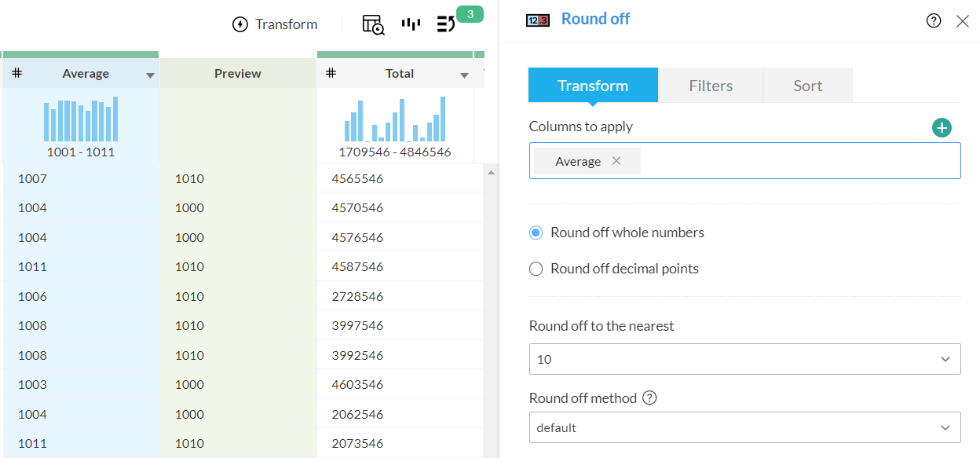
Task: Click inside the Columns to apply field
Action: (793, 161)
